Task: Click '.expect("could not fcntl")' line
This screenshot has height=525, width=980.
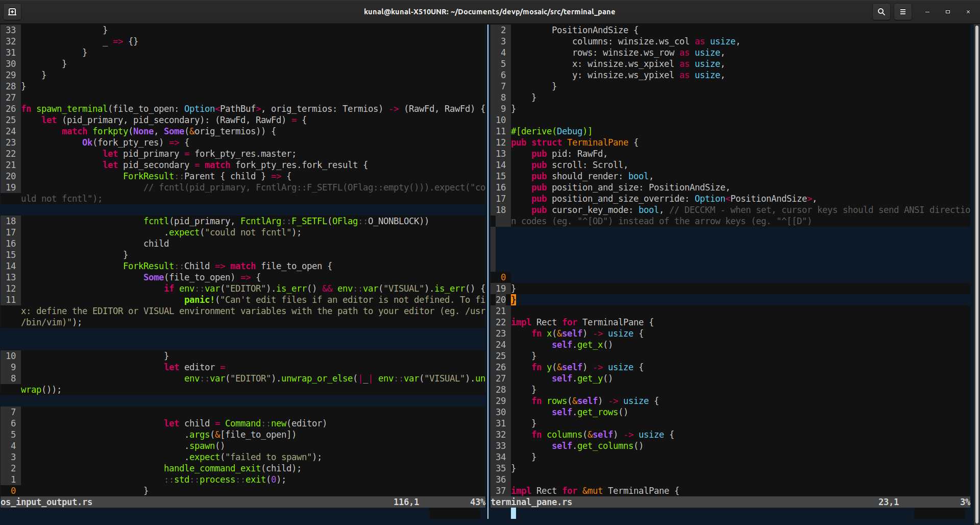Action: point(233,232)
